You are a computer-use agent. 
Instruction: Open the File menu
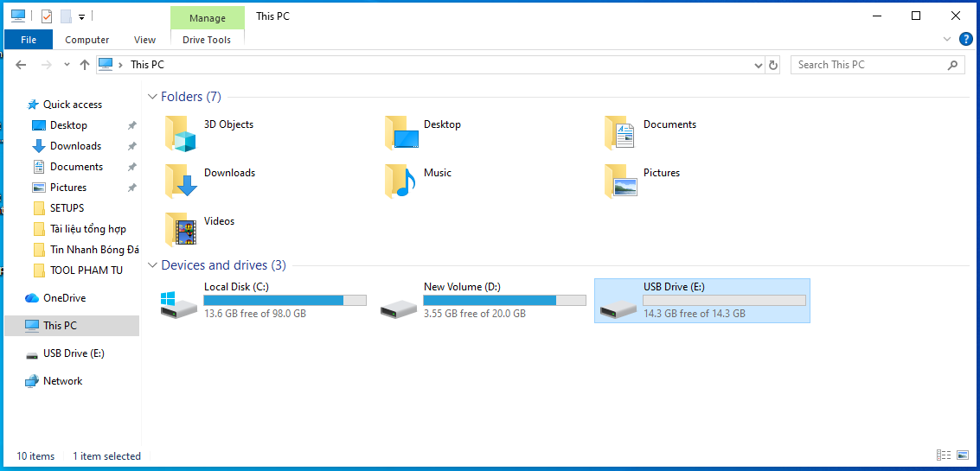pyautogui.click(x=29, y=40)
